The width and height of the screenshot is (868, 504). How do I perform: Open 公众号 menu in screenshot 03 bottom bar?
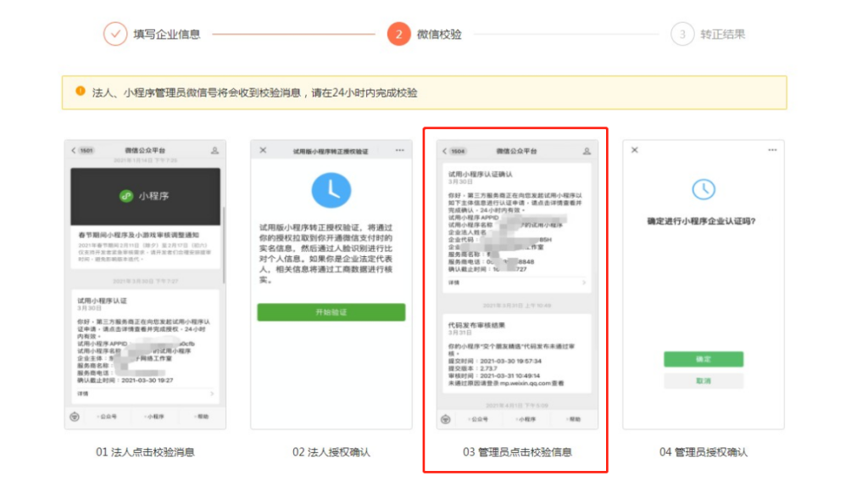[x=478, y=419]
